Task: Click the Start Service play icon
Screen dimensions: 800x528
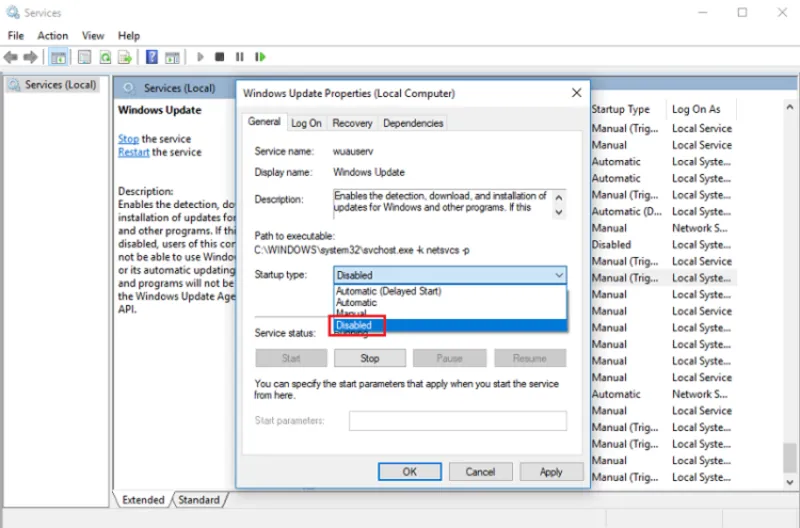Action: click(200, 57)
